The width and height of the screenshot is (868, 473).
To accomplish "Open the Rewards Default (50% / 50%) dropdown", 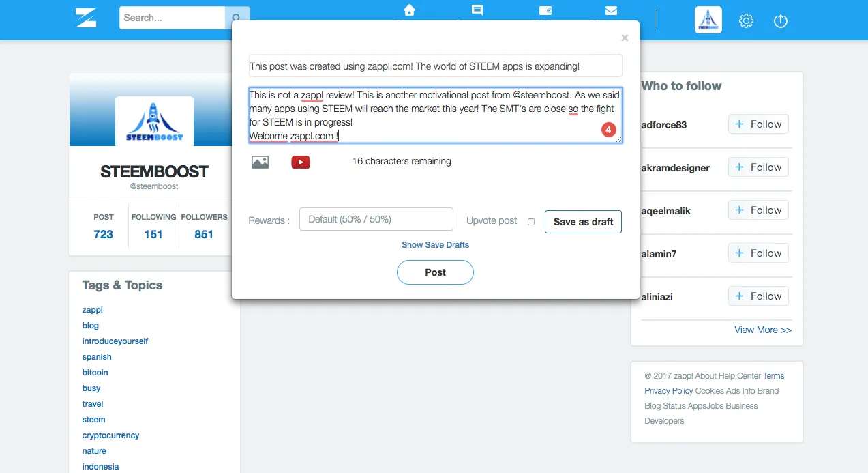I will 376,219.
